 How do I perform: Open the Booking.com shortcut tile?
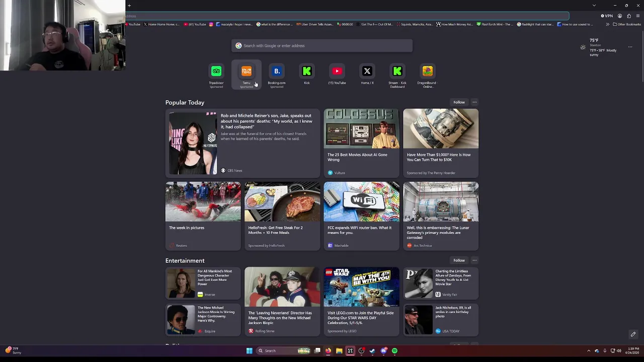[277, 75]
